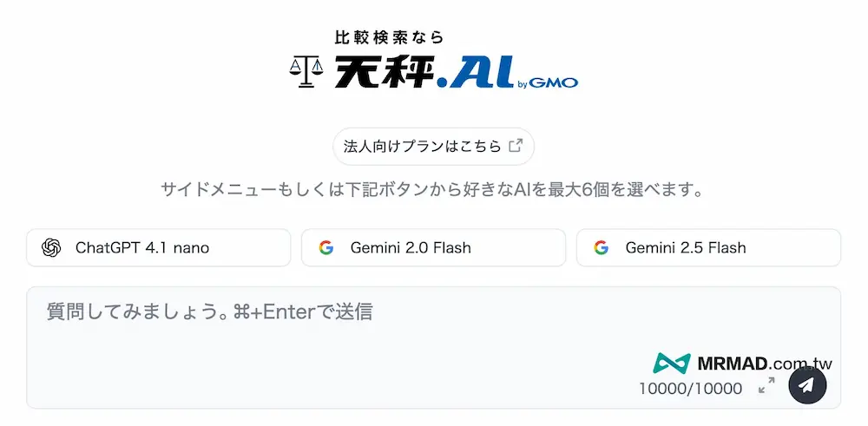Click the by GMO text in the logo
This screenshot has height=426, width=868.
548,83
